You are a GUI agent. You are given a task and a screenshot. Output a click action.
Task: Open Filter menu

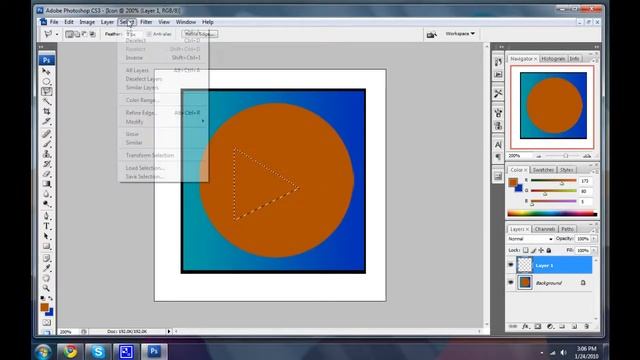point(146,22)
